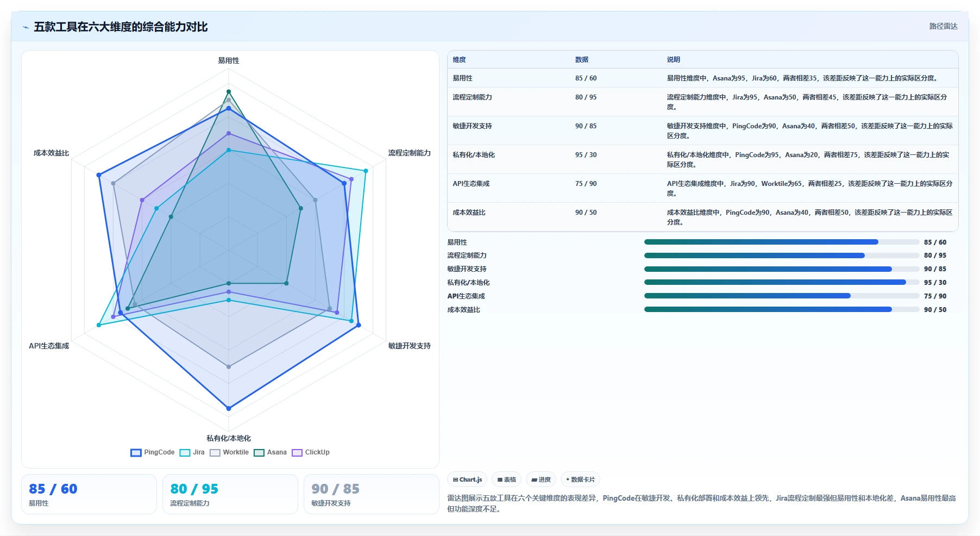Viewport: 980px width, 536px height.
Task: Click the 95 / 30 table data cell
Action: [586, 155]
